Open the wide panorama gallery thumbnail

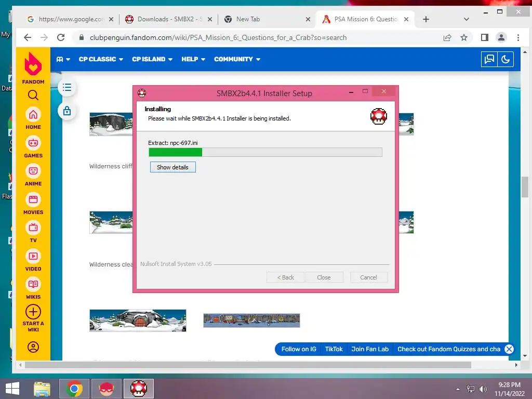251,321
